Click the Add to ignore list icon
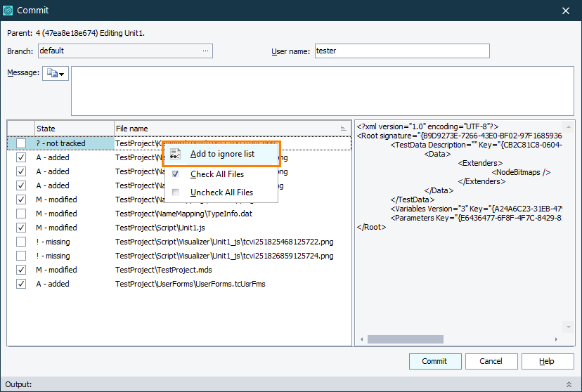 click(176, 154)
